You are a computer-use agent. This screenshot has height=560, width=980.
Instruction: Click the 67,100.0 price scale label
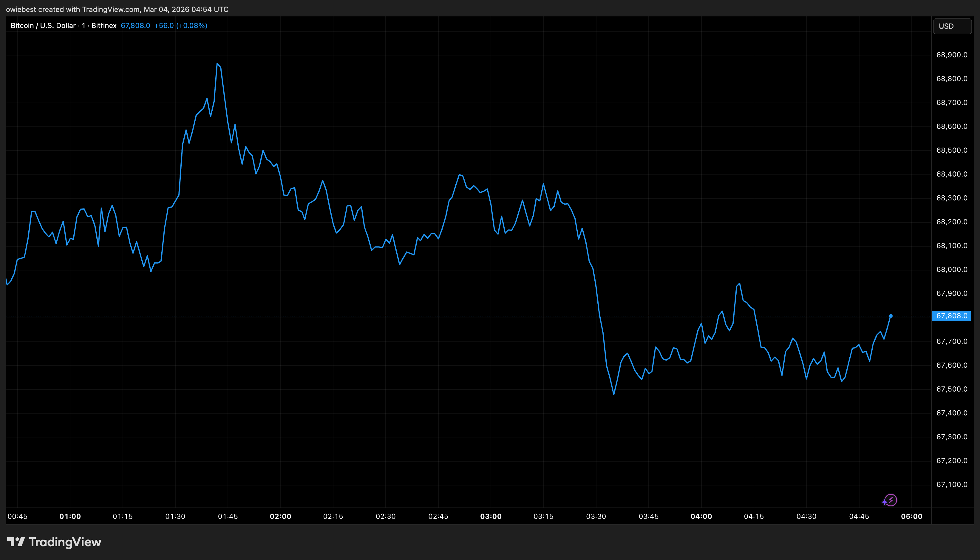click(x=952, y=484)
